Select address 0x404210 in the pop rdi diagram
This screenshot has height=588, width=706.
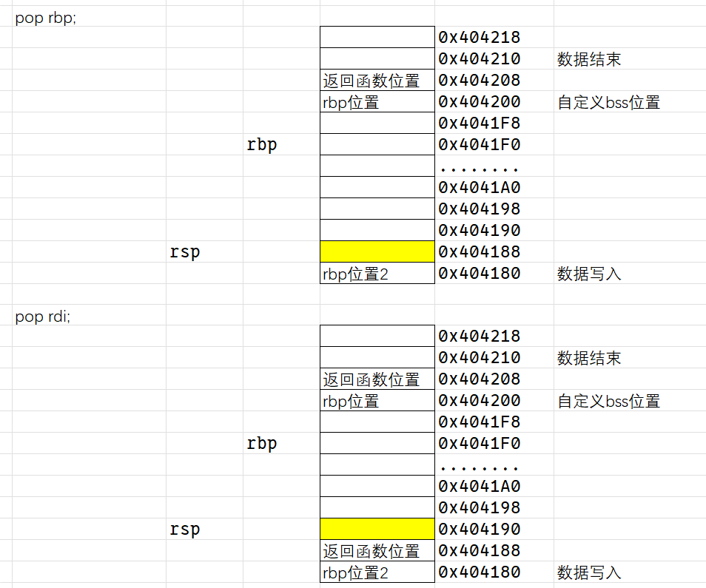coord(479,358)
